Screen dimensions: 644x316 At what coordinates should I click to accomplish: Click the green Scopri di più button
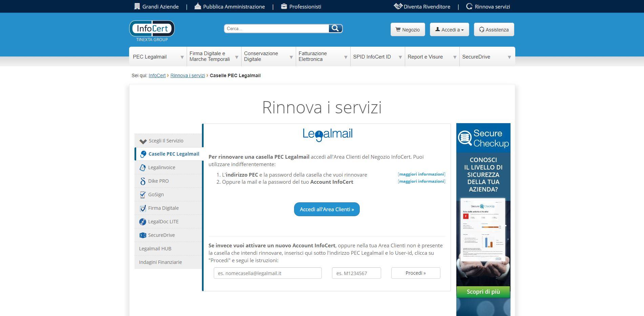click(x=483, y=292)
